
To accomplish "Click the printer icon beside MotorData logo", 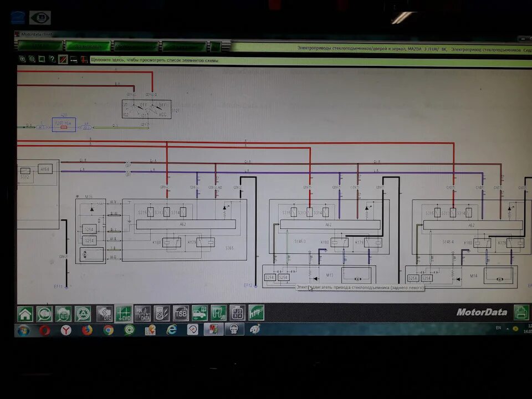I will click(521, 312).
